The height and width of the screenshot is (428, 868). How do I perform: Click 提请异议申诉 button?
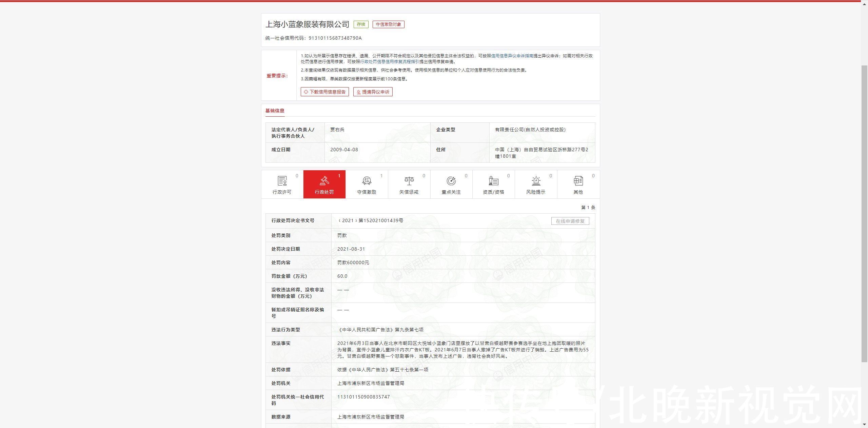(x=373, y=92)
